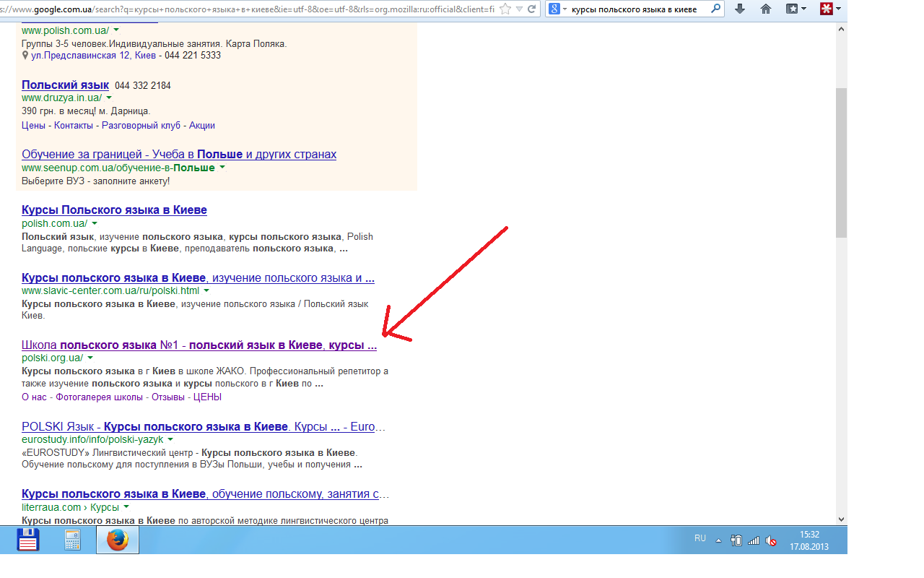This screenshot has height=578, width=924.
Task: Click the battery power tray icon
Action: click(x=736, y=540)
